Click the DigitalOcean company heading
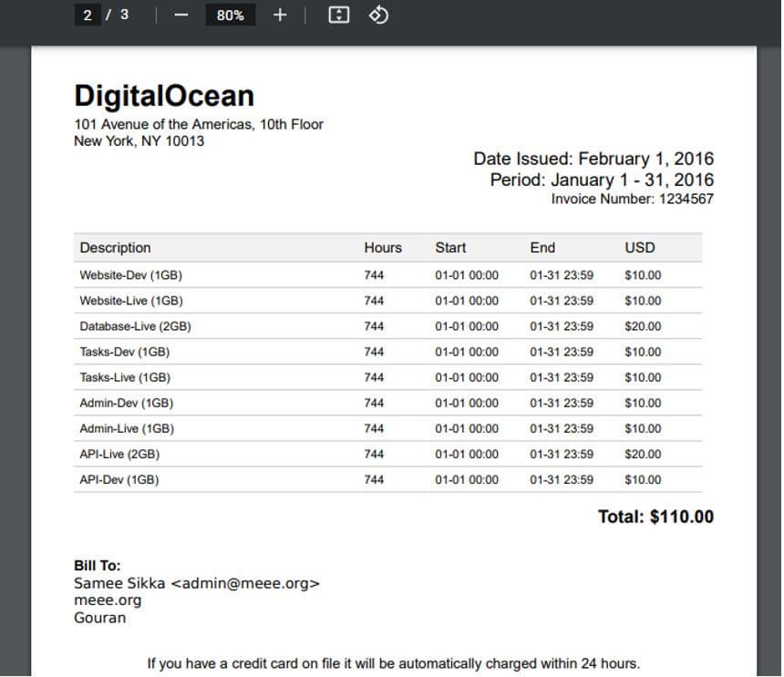The image size is (784, 677). tap(164, 96)
